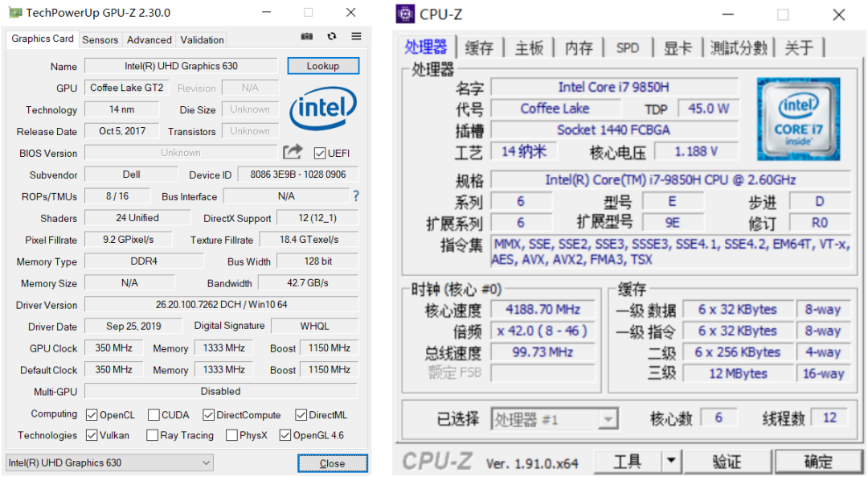Switch to the 主板 tab
This screenshot has height=477, width=868.
pos(529,48)
